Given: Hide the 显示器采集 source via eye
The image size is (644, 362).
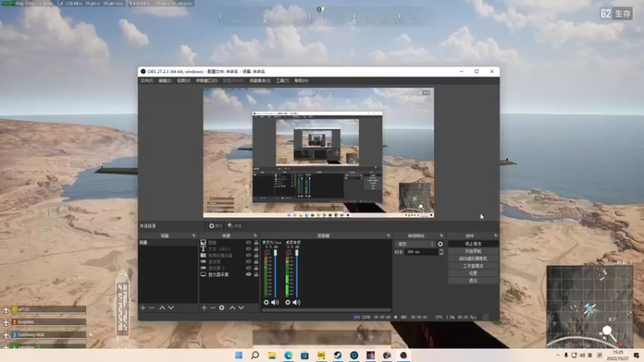Looking at the screenshot, I should coord(249,274).
